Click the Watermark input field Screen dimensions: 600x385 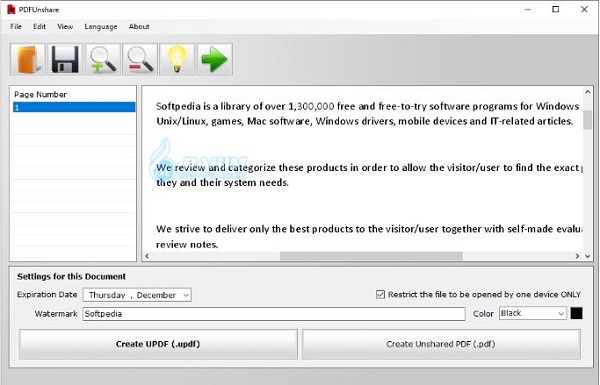click(x=274, y=314)
